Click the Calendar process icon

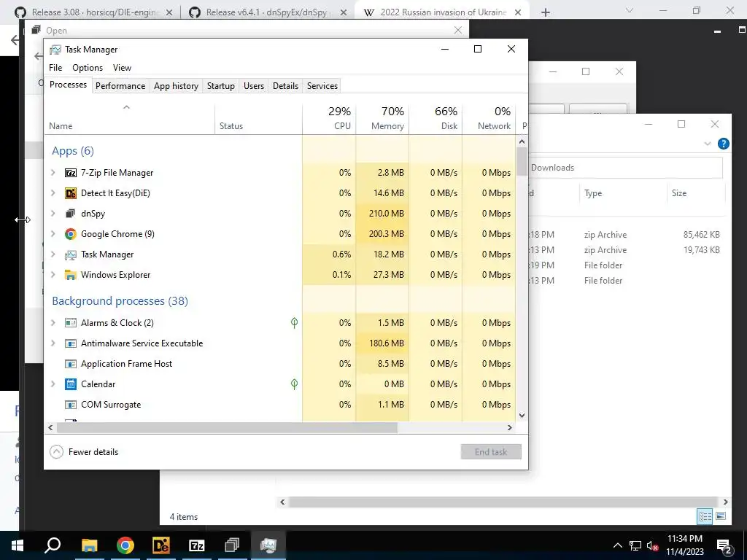[71, 384]
